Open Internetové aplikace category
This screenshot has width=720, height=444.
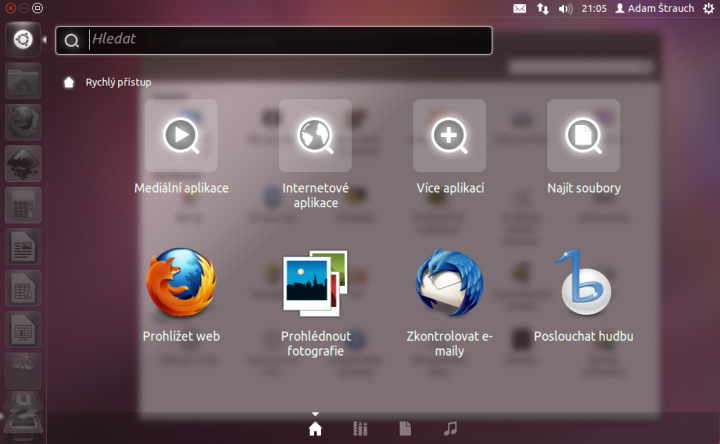315,154
